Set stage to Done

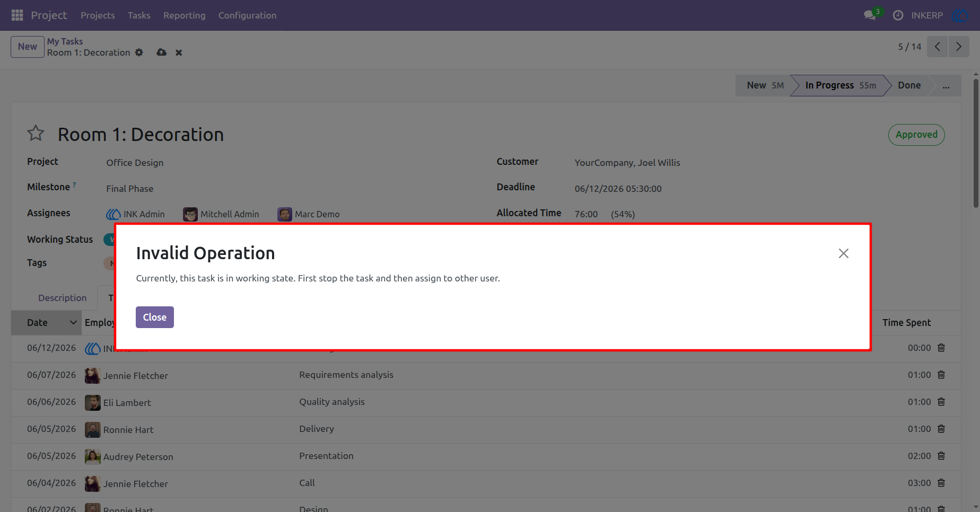click(909, 85)
